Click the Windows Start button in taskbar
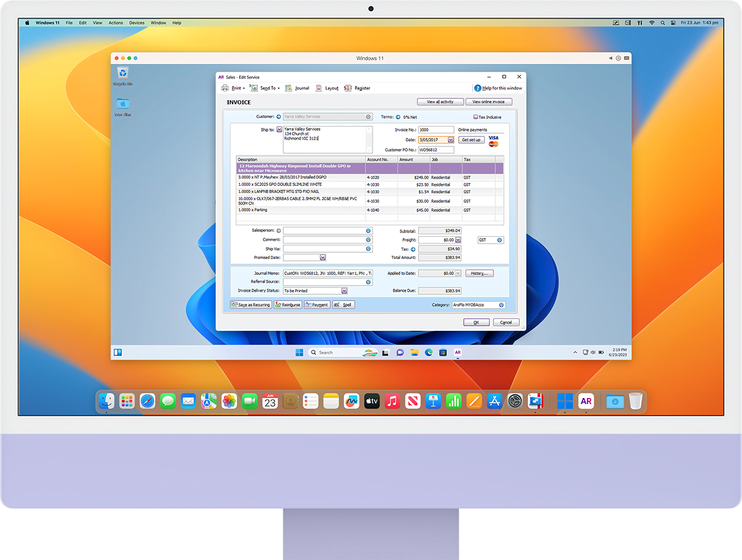Image resolution: width=742 pixels, height=560 pixels. pyautogui.click(x=299, y=352)
